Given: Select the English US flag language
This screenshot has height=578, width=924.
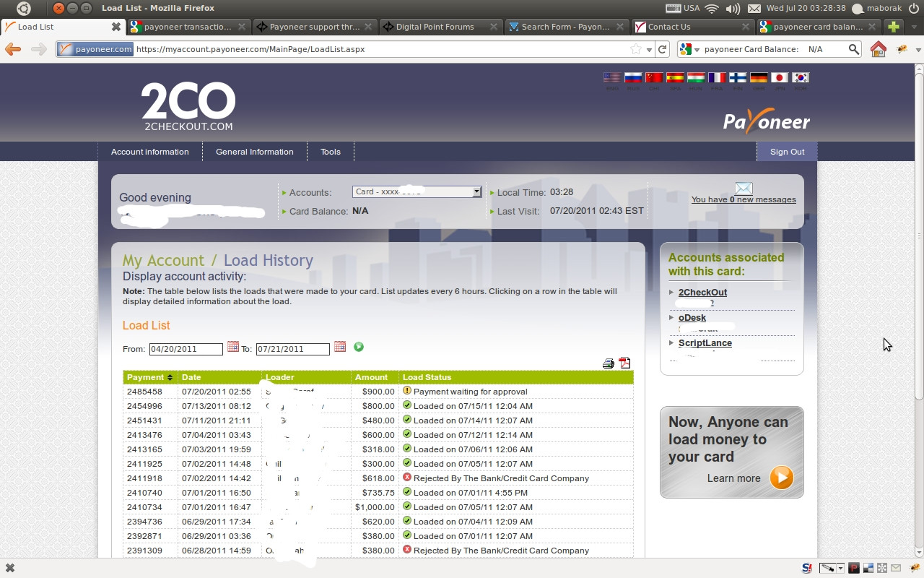Looking at the screenshot, I should [612, 78].
